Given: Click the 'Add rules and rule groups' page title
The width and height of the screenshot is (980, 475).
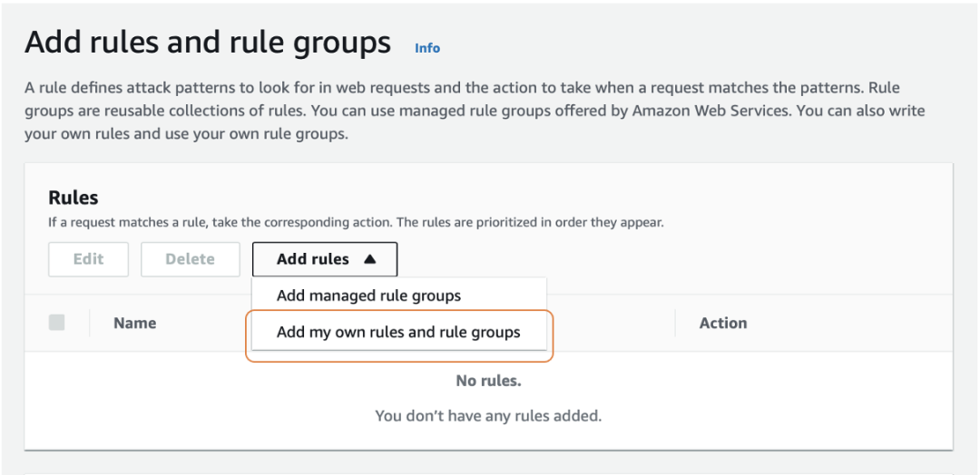Looking at the screenshot, I should coord(208,44).
